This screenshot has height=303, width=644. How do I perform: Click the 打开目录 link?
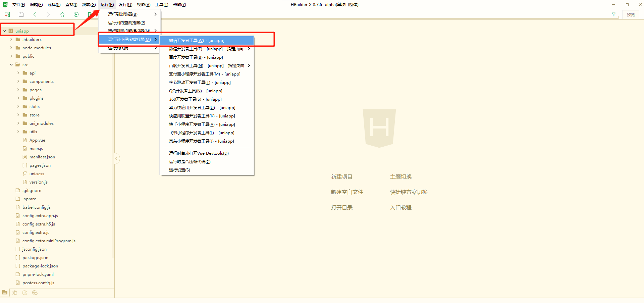(x=341, y=208)
